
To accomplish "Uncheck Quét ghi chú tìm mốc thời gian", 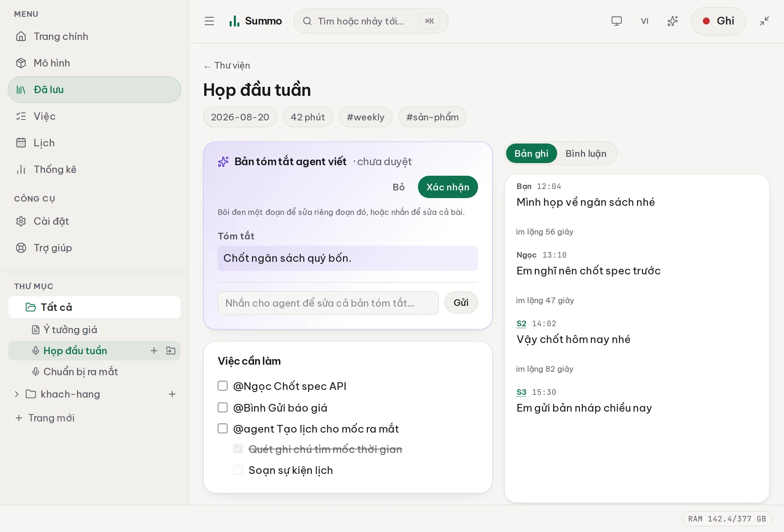I will (x=238, y=449).
